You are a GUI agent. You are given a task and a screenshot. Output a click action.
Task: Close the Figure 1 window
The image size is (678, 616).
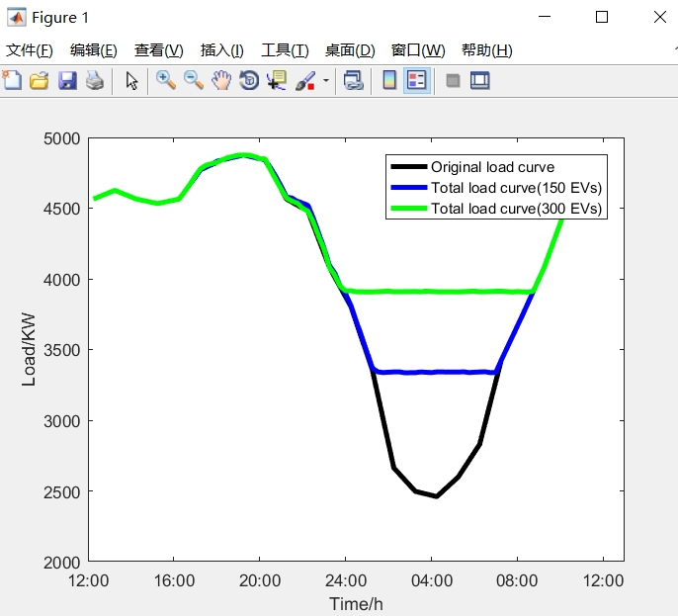(660, 17)
